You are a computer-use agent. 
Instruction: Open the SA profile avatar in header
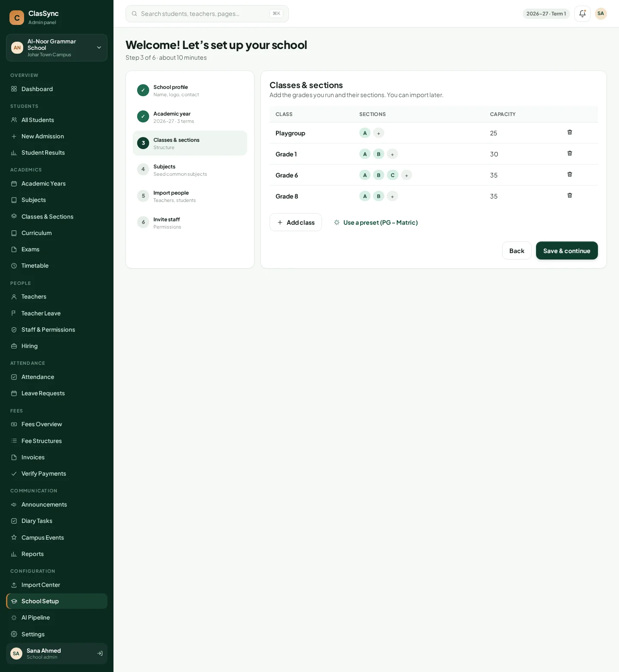(601, 14)
